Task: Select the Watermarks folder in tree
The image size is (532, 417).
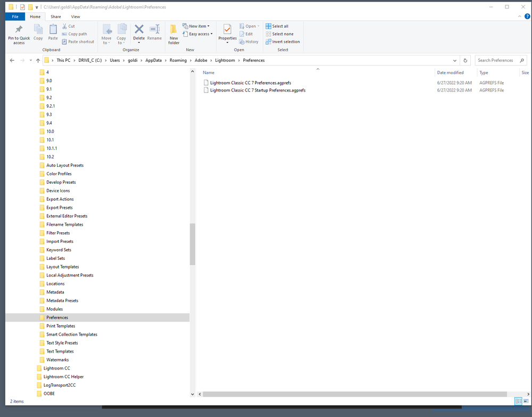Action: point(58,359)
